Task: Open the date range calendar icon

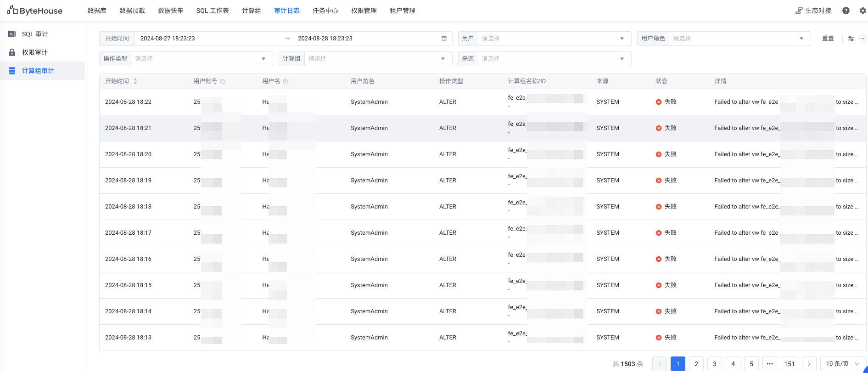Action: pyautogui.click(x=444, y=39)
